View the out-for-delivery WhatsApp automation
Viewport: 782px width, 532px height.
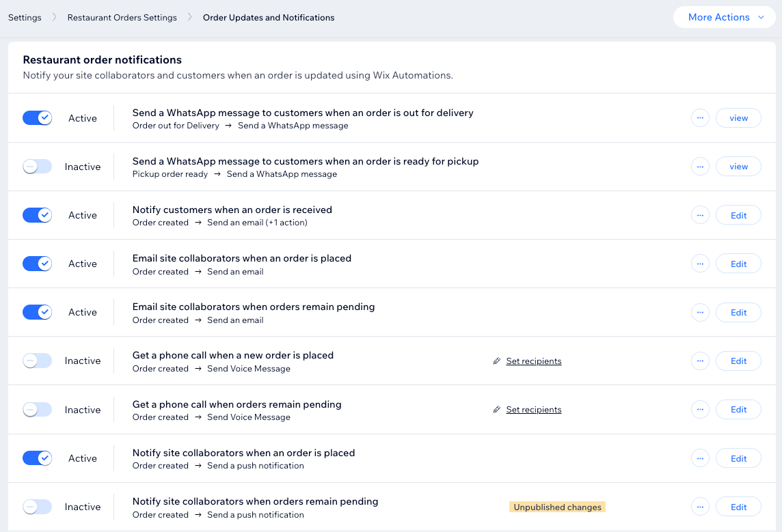click(x=738, y=117)
